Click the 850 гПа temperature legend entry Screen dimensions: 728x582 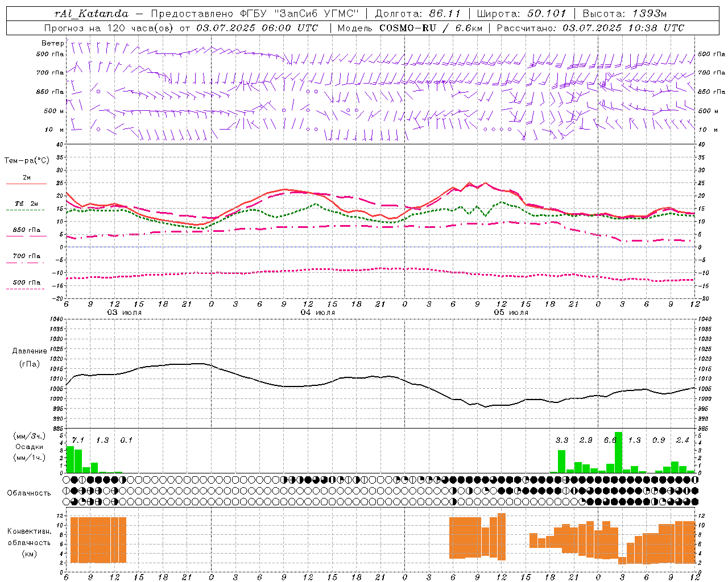pos(27,230)
